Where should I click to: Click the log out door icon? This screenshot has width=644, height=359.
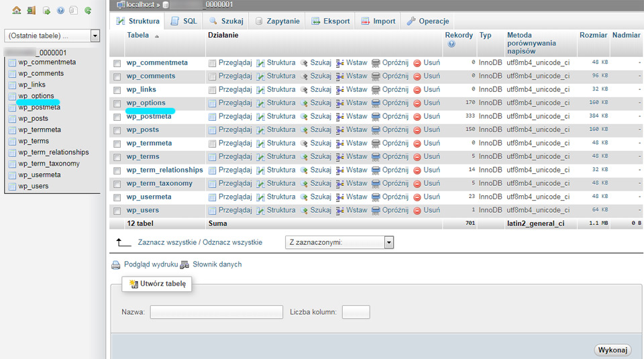click(32, 10)
